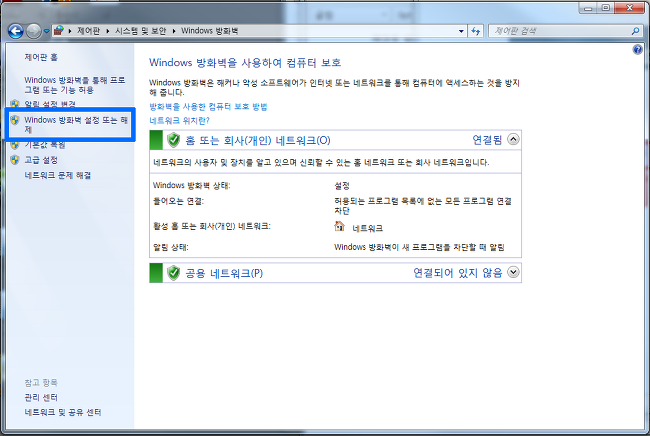This screenshot has height=436, width=650.
Task: Open 관리 센터 under 참고 항목
Action: pos(41,397)
